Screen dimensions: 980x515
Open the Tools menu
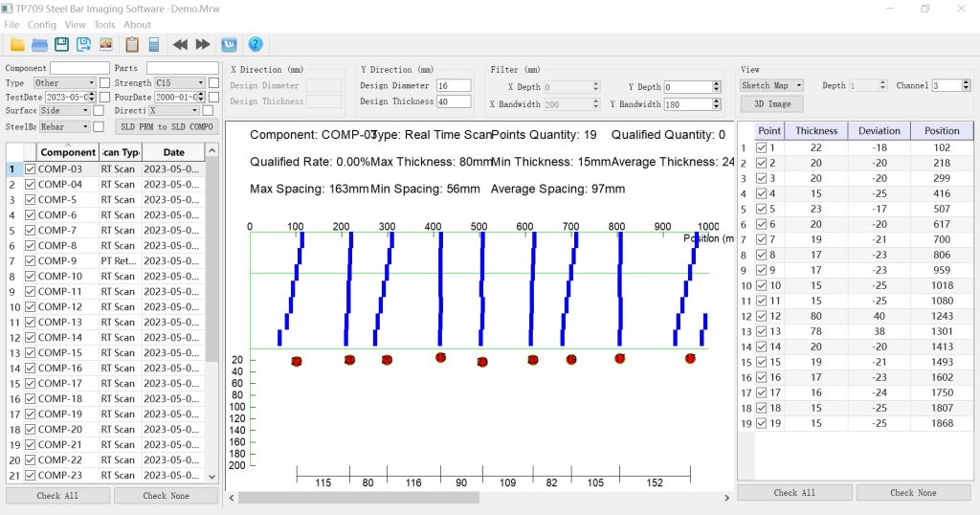tap(104, 24)
